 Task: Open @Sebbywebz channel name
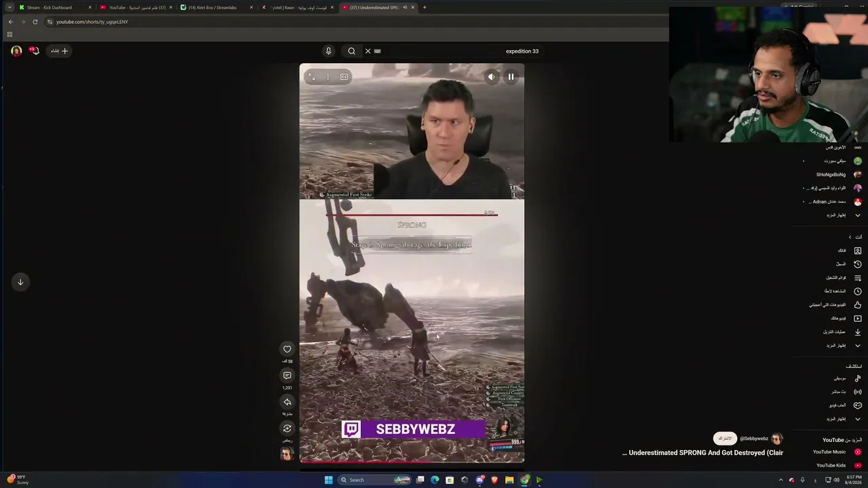[754, 439]
